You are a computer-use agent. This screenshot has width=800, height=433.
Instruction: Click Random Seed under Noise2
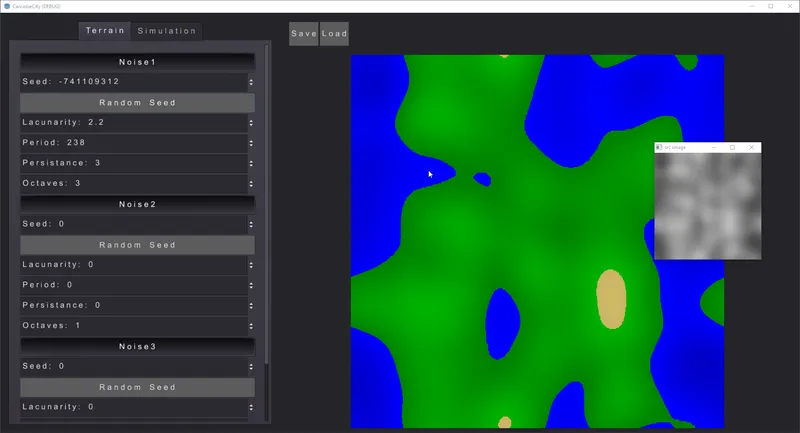click(x=137, y=245)
